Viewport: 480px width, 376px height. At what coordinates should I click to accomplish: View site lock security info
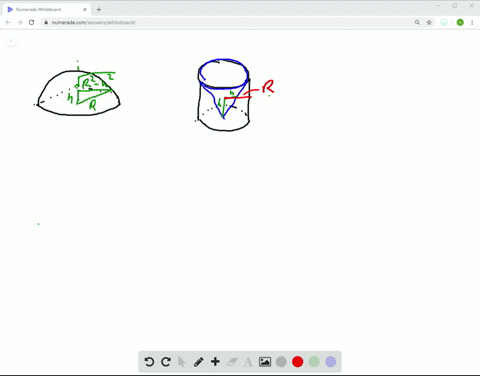pyautogui.click(x=46, y=22)
